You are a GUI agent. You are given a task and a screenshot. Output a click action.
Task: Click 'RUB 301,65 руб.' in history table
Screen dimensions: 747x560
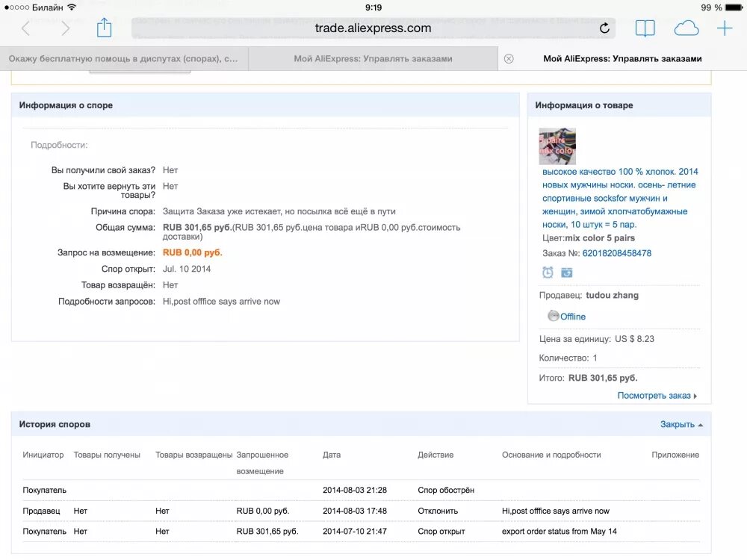coord(267,531)
